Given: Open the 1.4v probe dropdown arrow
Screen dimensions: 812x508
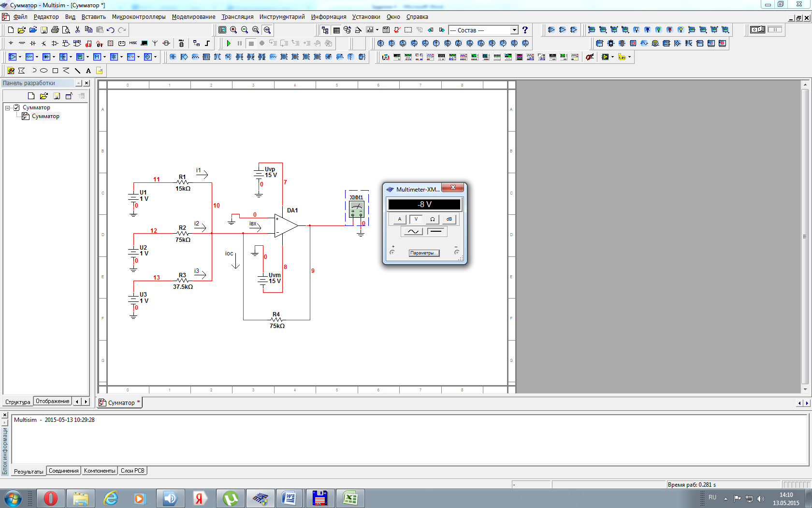Looking at the screenshot, I should coord(629,57).
